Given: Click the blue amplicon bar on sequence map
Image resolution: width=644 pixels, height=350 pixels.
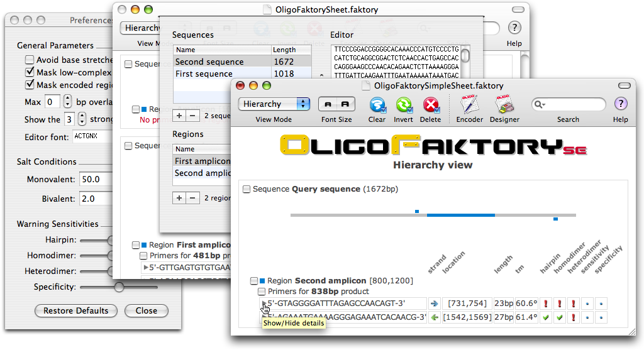Looking at the screenshot, I should 461,215.
